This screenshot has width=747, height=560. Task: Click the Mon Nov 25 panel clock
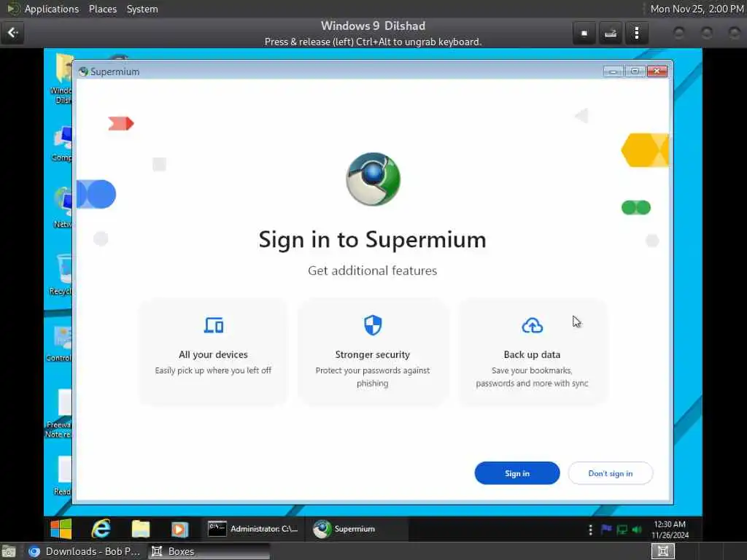[x=697, y=9]
